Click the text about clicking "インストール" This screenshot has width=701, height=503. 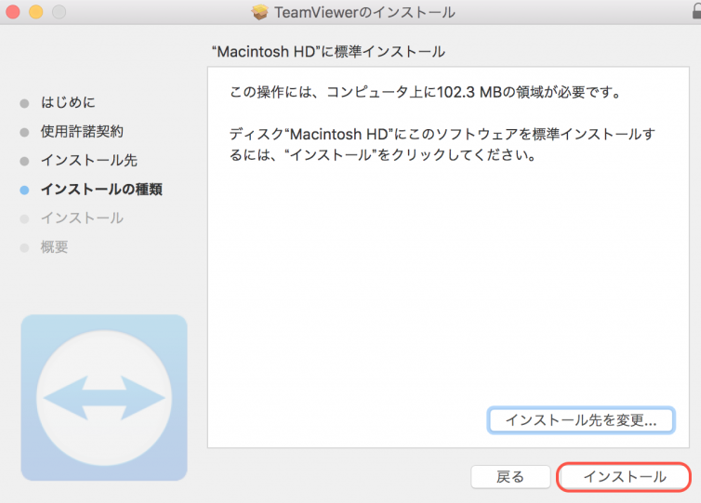click(442, 144)
